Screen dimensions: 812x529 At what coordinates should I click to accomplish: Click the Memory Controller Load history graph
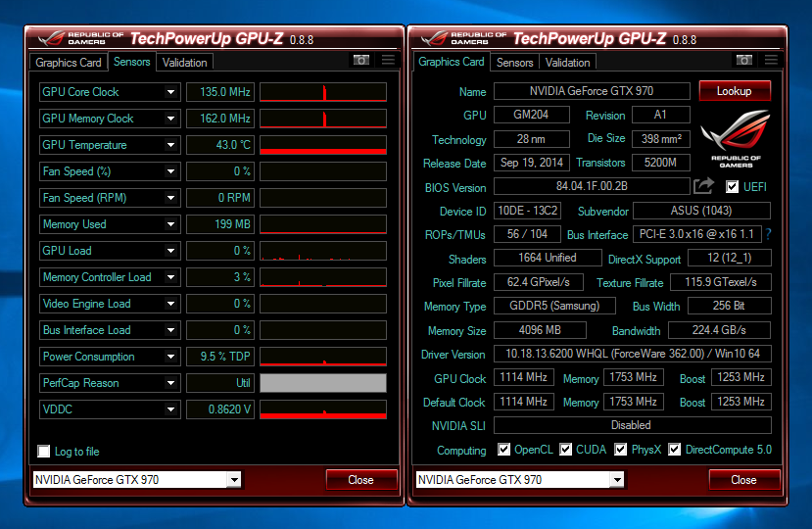coord(323,277)
